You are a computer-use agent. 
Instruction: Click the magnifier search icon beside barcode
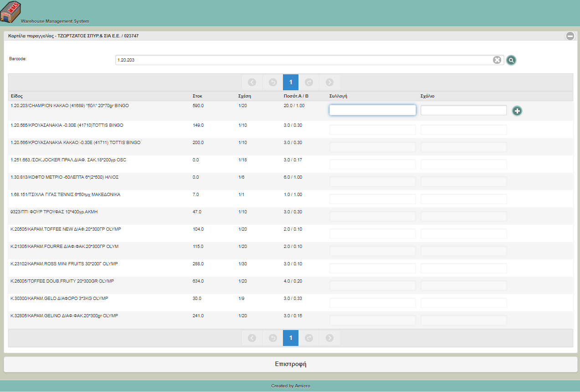511,60
